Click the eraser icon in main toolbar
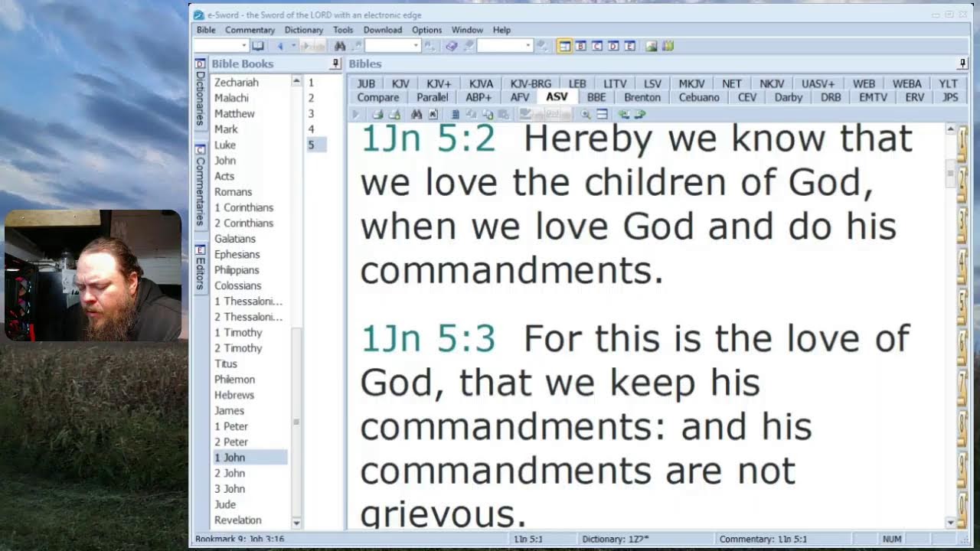This screenshot has width=980, height=551. (x=451, y=46)
